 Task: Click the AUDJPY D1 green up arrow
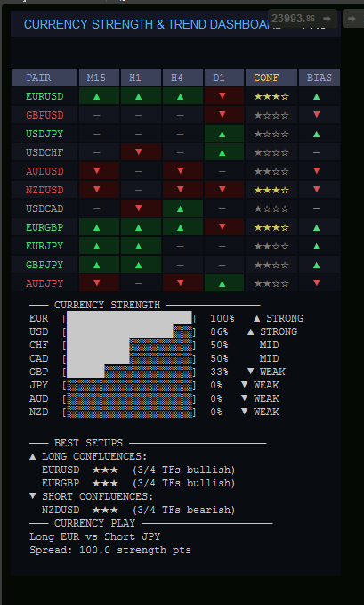coord(222,283)
